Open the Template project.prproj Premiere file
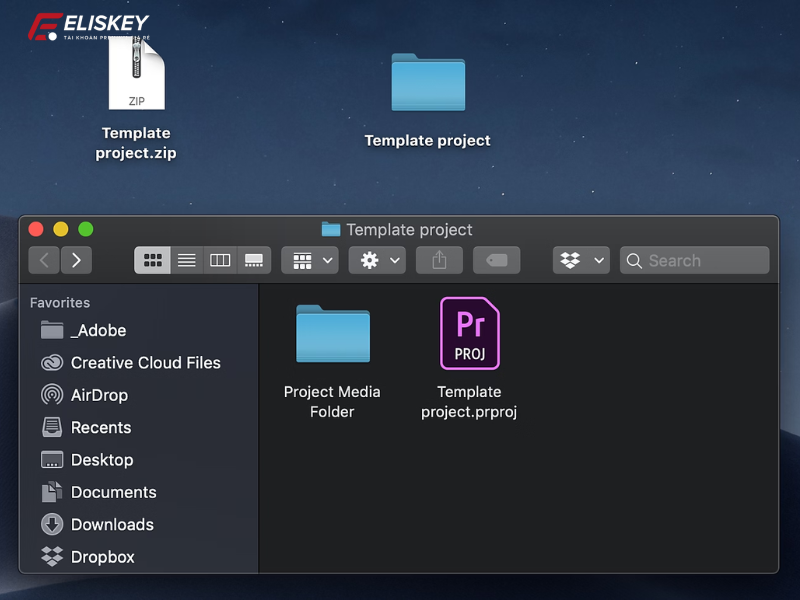This screenshot has width=800, height=600. coord(469,334)
